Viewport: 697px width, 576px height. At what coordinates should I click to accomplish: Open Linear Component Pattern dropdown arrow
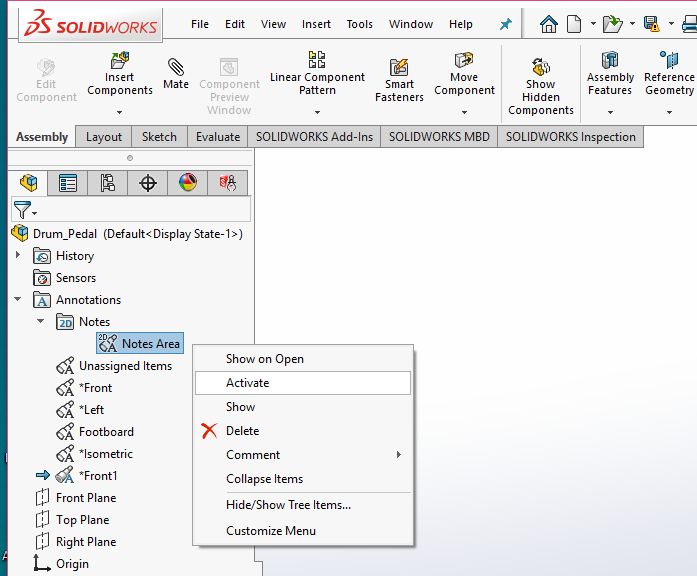[317, 112]
